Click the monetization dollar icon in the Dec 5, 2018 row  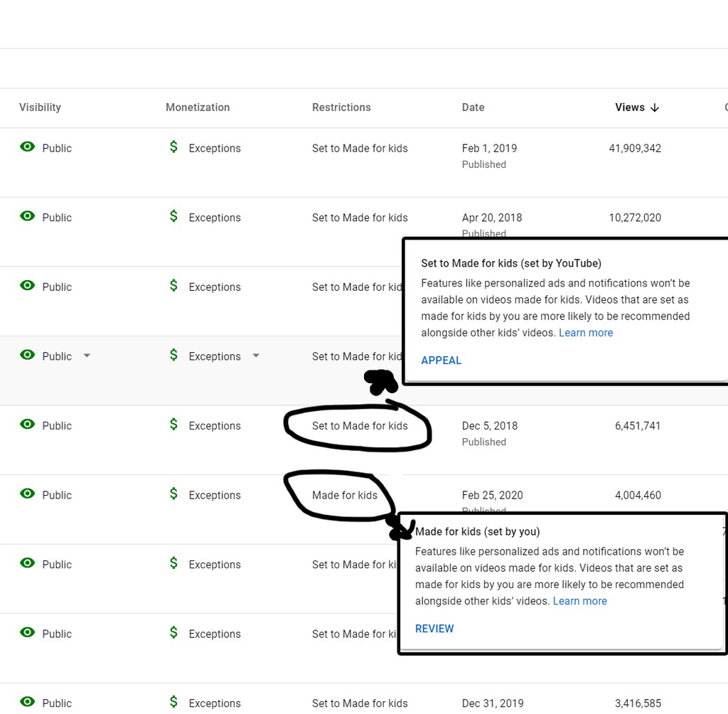173,425
